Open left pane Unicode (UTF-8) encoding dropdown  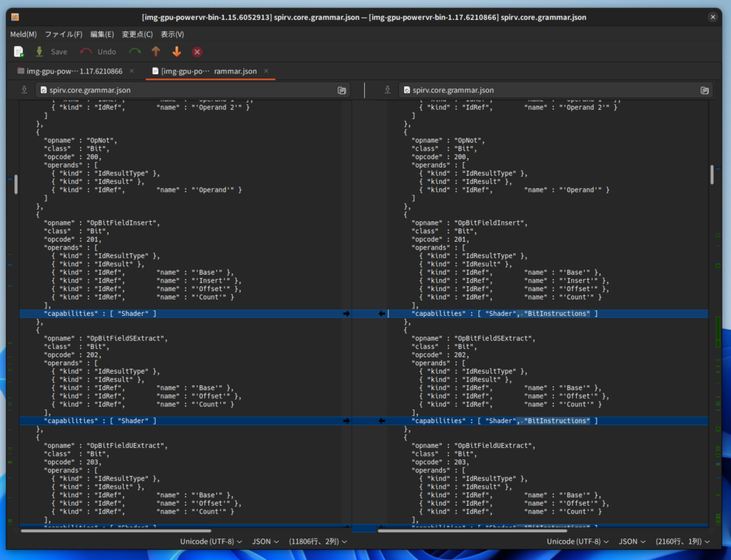(x=211, y=541)
